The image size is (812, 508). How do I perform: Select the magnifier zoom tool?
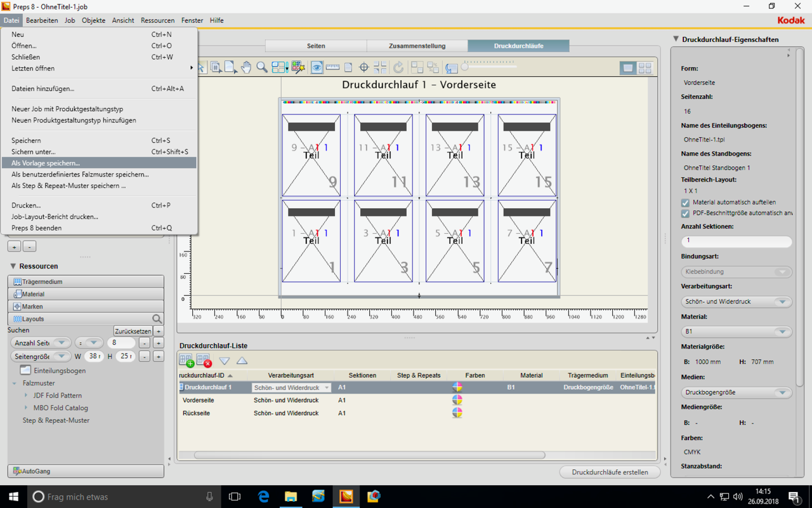262,67
